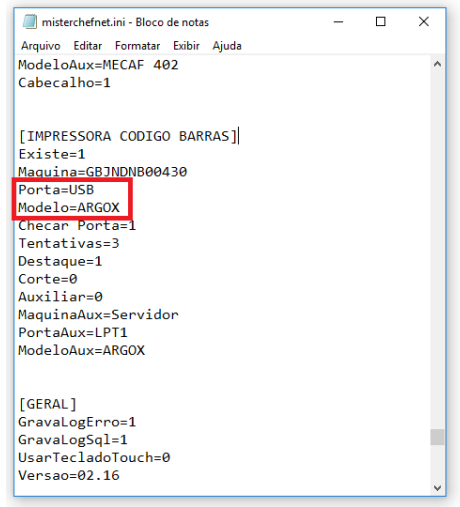460x507 pixels.
Task: Click the line UsarTecladoTouch=0
Action: (x=94, y=458)
